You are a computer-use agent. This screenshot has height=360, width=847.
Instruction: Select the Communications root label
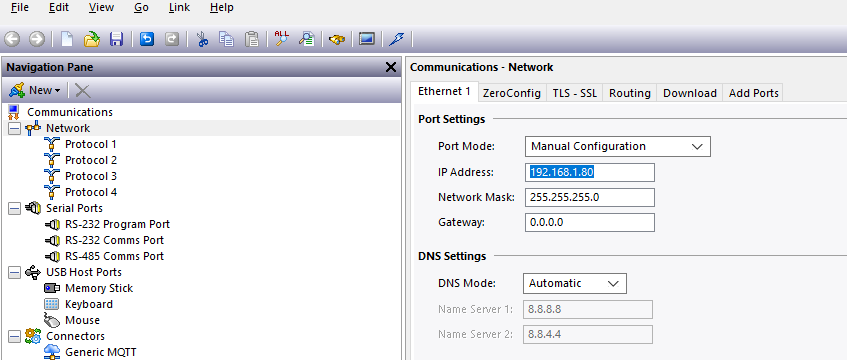point(70,112)
